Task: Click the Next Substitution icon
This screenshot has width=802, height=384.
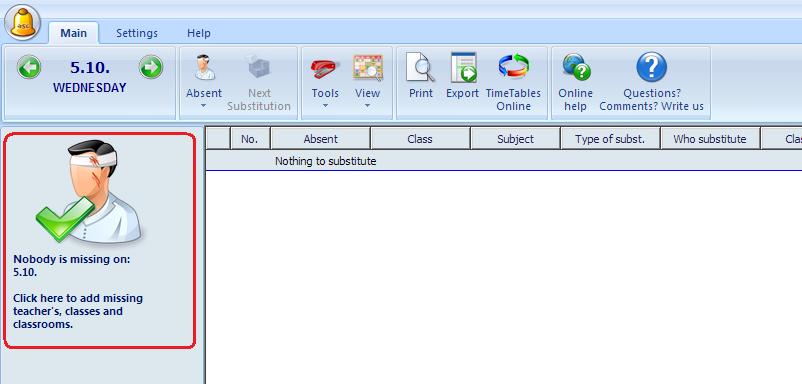Action: [x=259, y=67]
